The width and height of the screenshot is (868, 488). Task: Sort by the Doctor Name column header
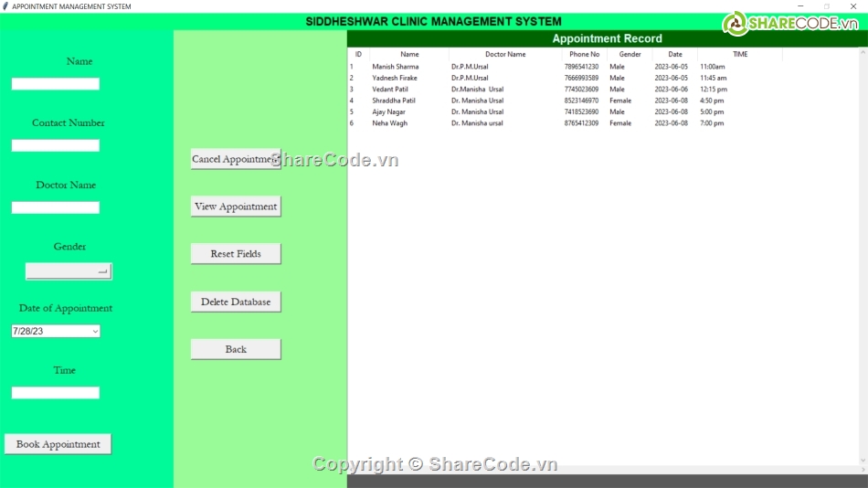click(x=505, y=54)
